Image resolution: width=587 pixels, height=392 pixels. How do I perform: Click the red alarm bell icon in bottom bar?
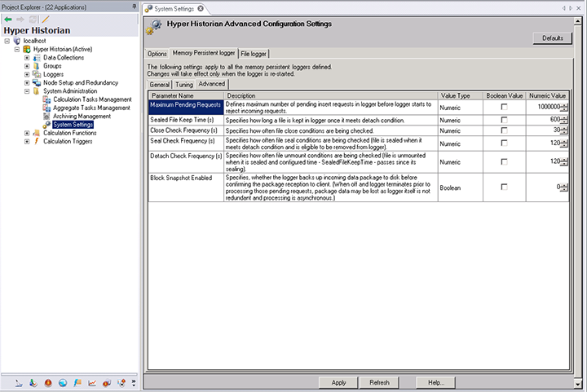[50, 382]
